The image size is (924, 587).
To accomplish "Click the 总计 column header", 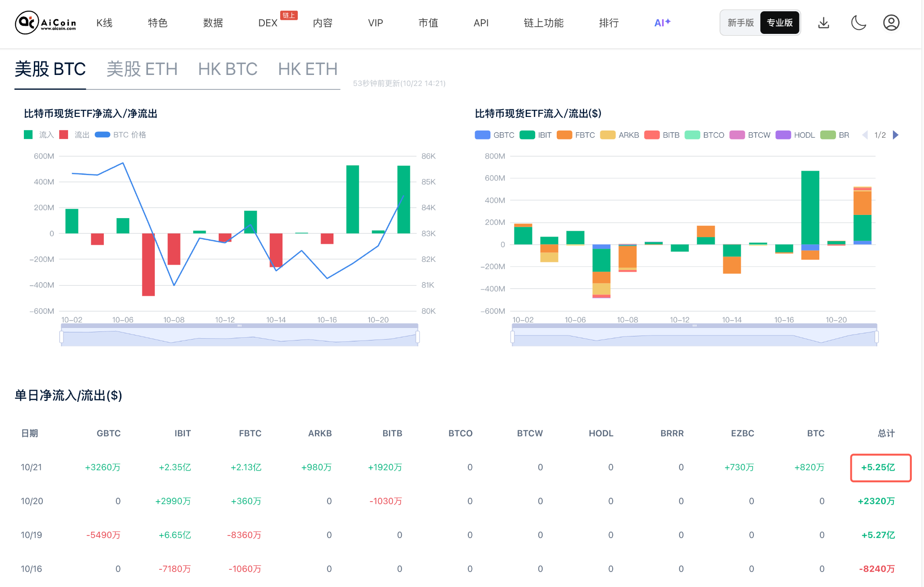I will [x=886, y=433].
